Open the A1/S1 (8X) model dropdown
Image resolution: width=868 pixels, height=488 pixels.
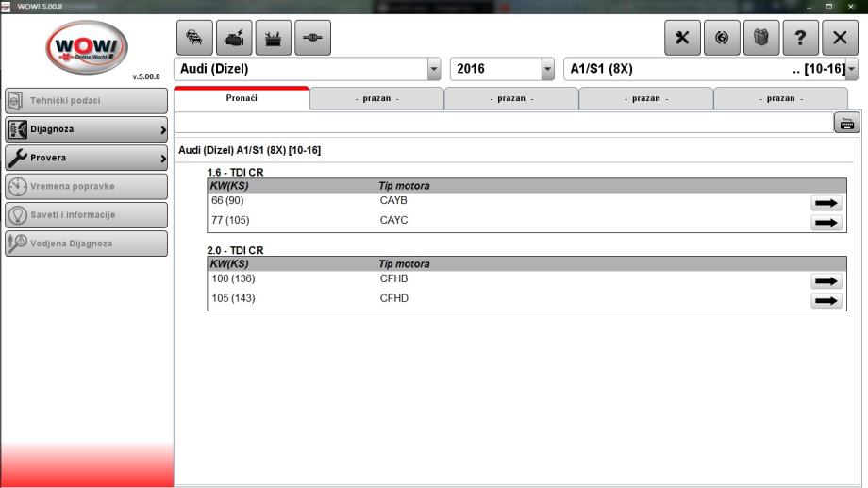click(851, 69)
